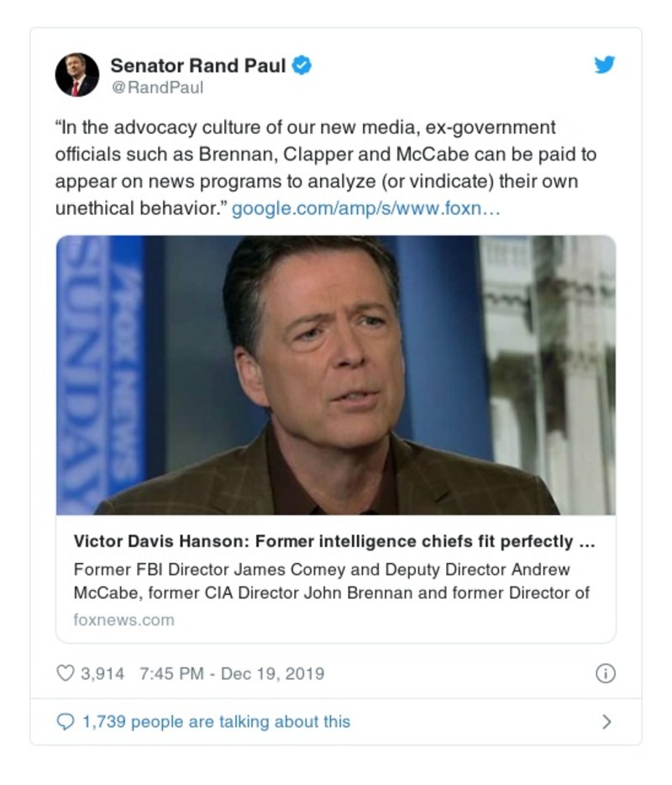Click the blue speech bubble icon
The width and height of the screenshot is (672, 785).
[66, 722]
